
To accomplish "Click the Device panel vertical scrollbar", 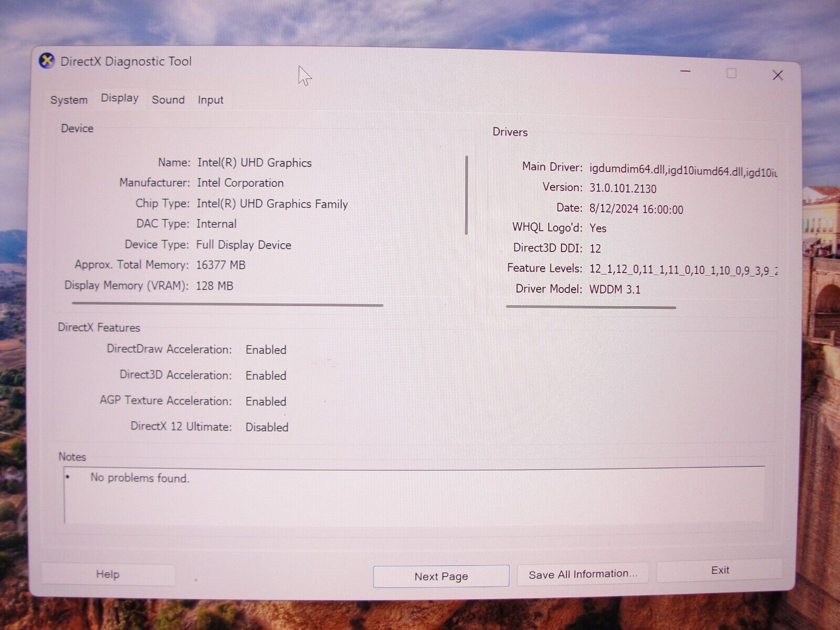I will (466, 195).
